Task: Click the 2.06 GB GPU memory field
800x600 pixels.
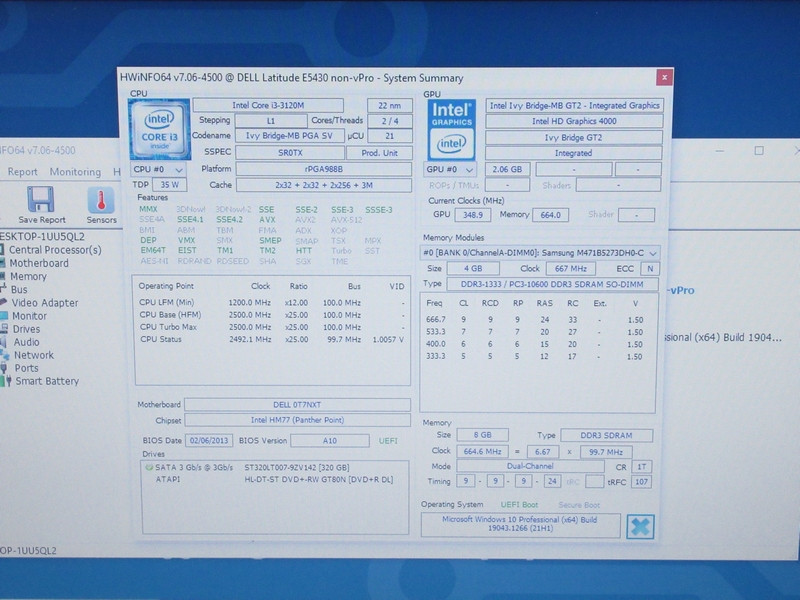Action: tap(507, 169)
